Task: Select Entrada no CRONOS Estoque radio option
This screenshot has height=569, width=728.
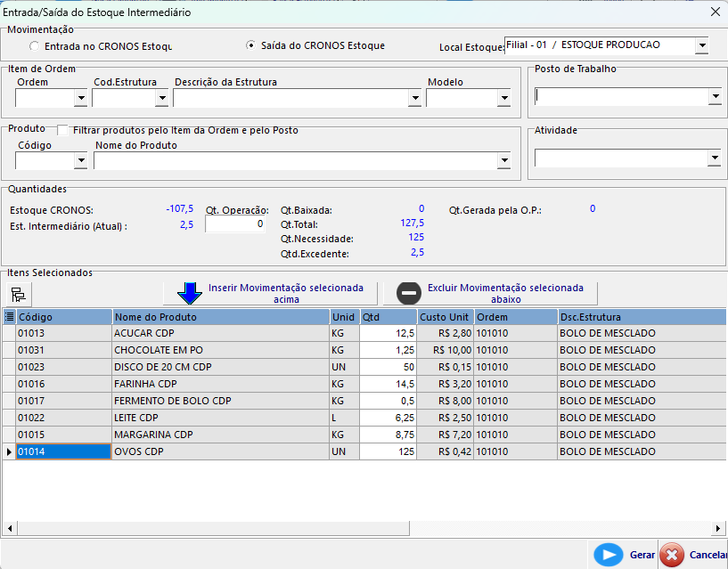Action: point(35,46)
